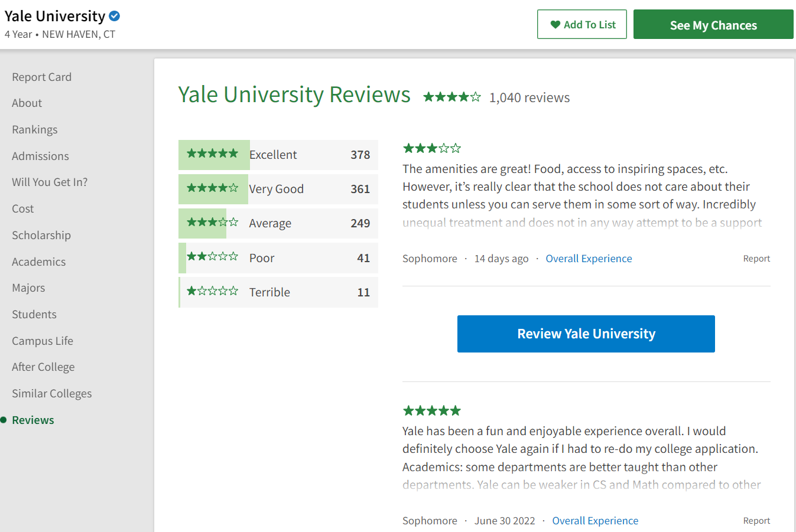Click the '14 days ago' date text
The width and height of the screenshot is (796, 532).
pyautogui.click(x=501, y=259)
